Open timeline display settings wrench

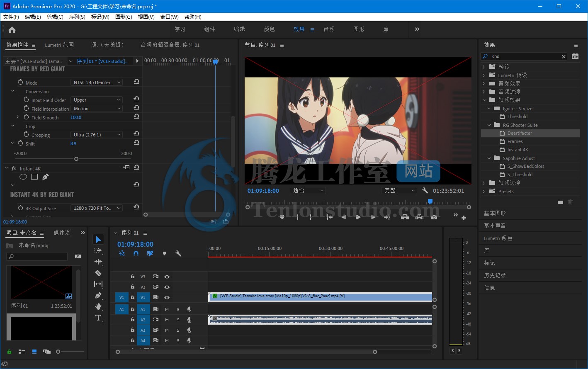click(x=178, y=253)
